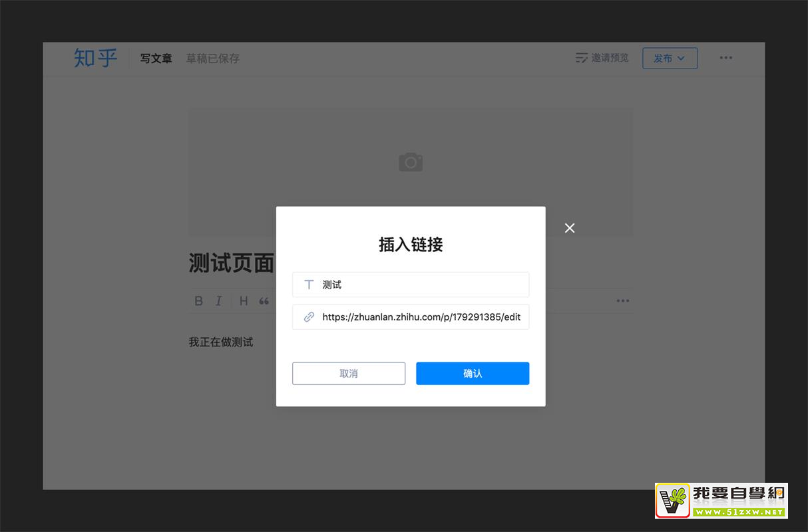Click 邀请预览 in the header
The height and width of the screenshot is (532, 808).
point(602,59)
